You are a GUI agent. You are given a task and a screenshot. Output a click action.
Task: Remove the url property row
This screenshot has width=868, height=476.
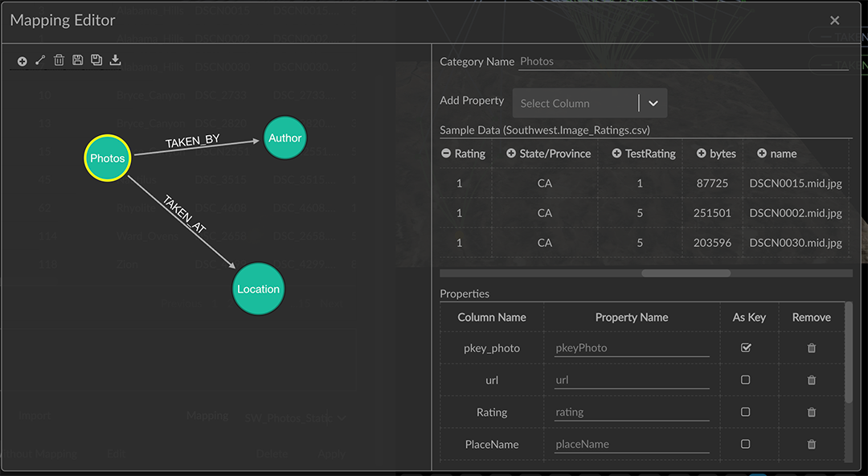coord(811,380)
